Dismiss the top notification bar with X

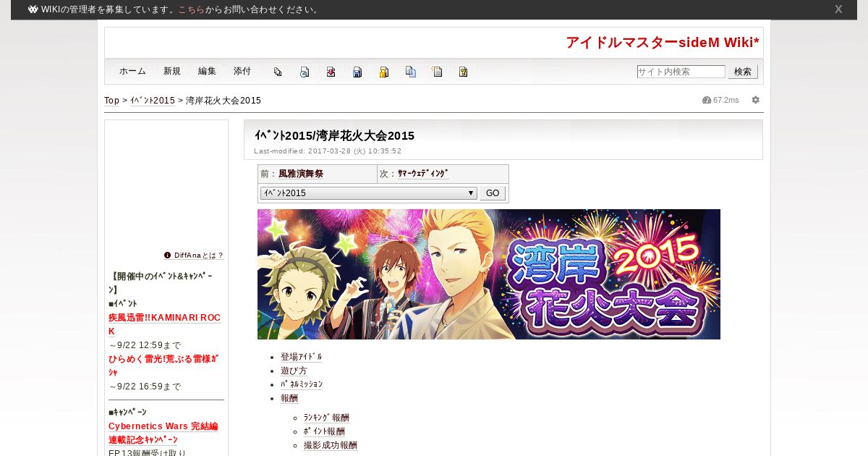coord(838,9)
